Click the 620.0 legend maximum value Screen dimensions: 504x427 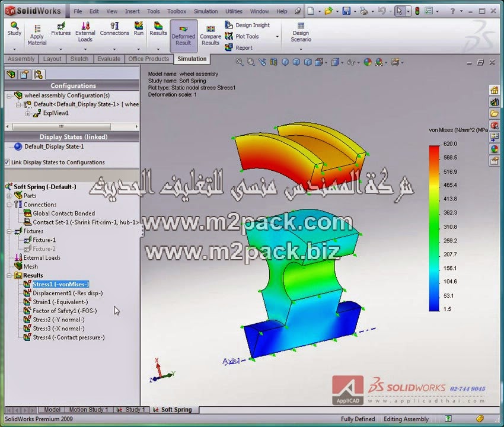coord(450,144)
